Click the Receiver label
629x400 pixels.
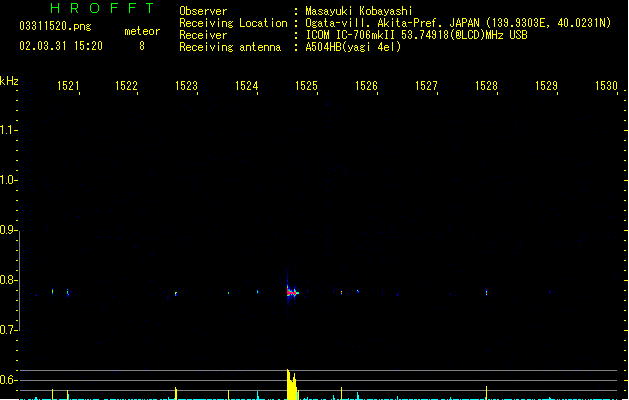point(203,35)
